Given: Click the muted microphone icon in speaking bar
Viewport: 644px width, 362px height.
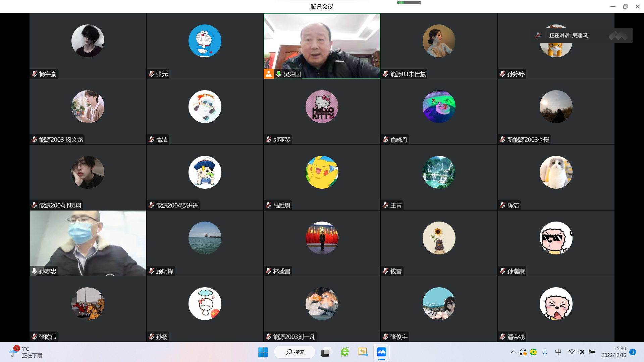Looking at the screenshot, I should [538, 36].
